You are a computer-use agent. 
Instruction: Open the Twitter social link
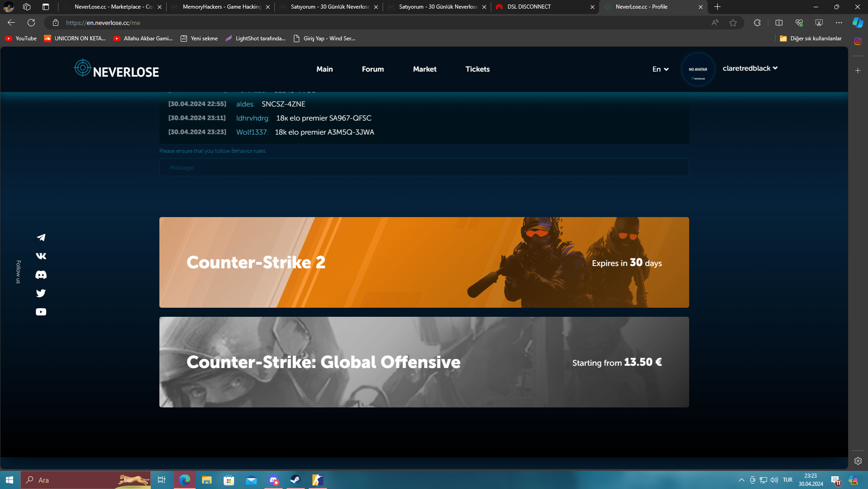click(41, 293)
